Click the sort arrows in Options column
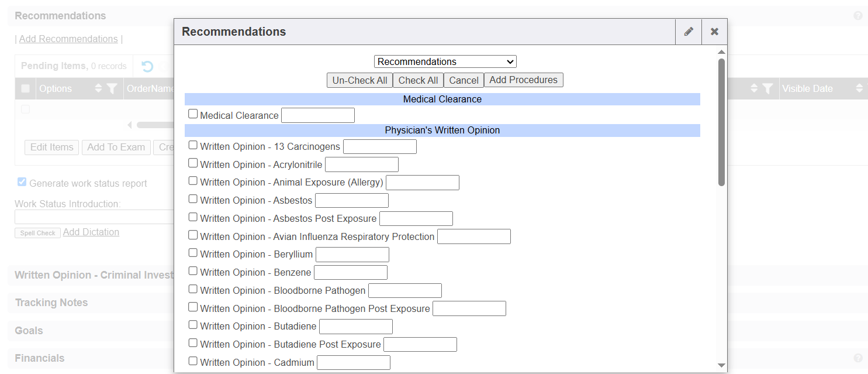This screenshot has height=374, width=868. coord(98,89)
